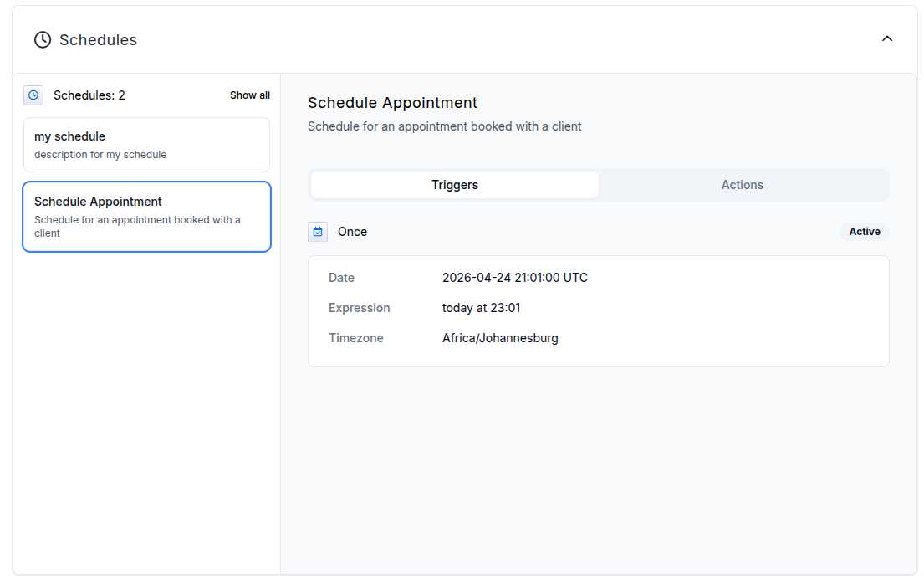The image size is (924, 579).
Task: Select the "my schedule" card
Action: click(146, 145)
